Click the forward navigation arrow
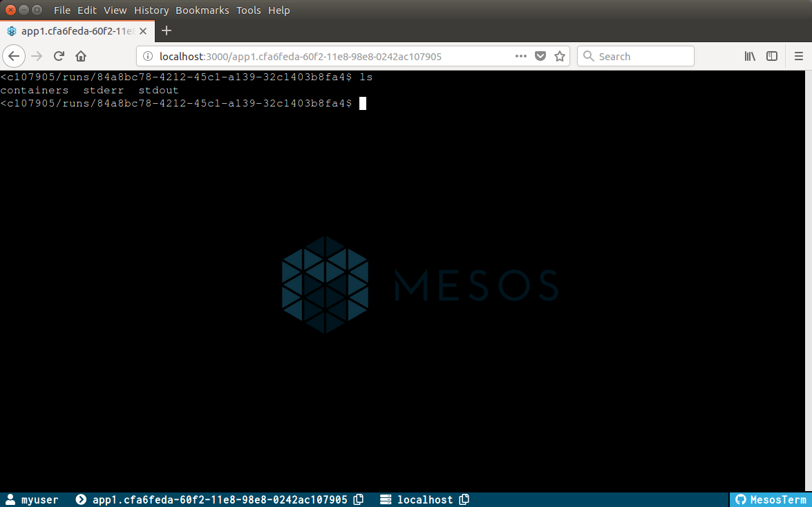 click(37, 56)
